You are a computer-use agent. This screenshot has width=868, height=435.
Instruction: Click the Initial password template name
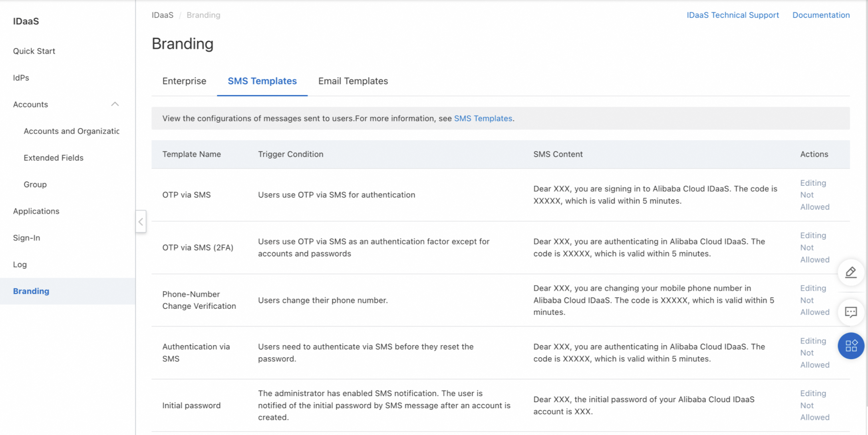click(x=191, y=405)
